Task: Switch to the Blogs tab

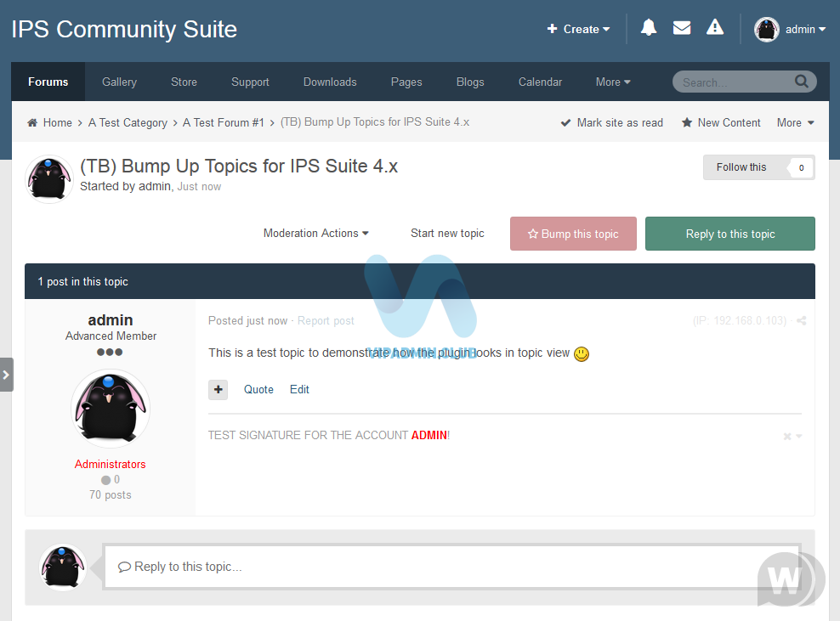Action: click(470, 82)
